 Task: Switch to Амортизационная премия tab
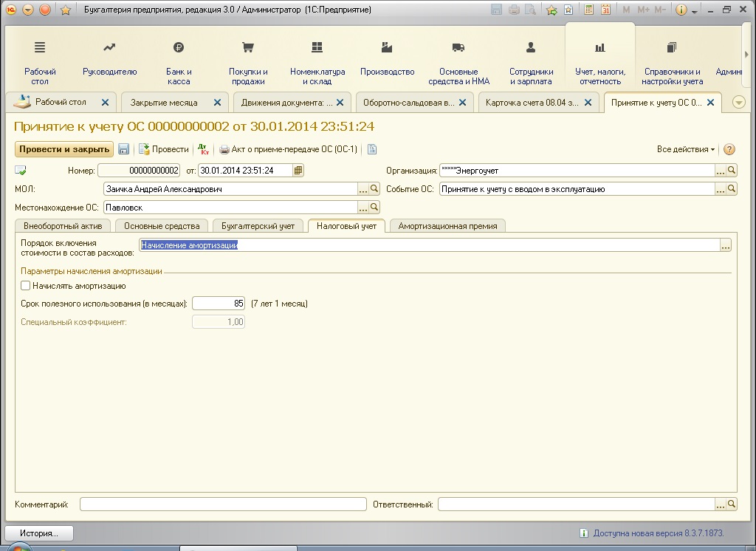[447, 226]
